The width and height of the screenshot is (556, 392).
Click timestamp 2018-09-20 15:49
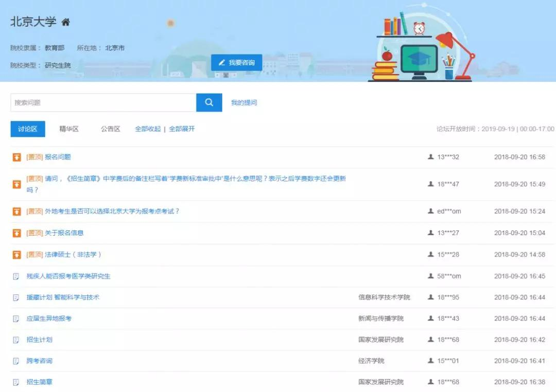520,184
